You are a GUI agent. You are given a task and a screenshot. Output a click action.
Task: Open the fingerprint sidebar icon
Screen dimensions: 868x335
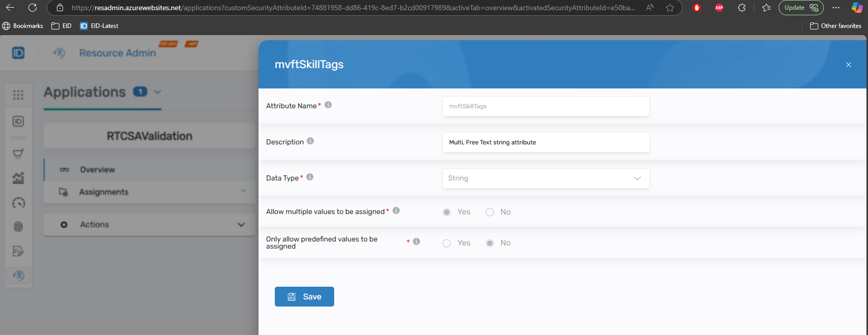[x=18, y=227]
